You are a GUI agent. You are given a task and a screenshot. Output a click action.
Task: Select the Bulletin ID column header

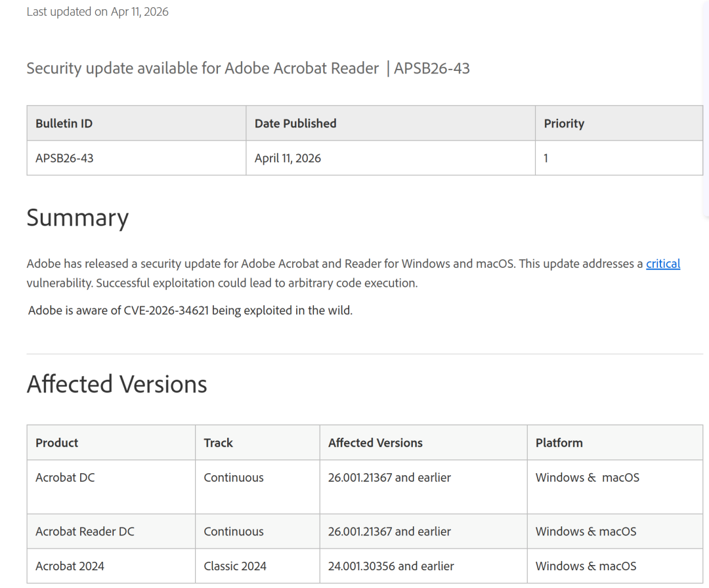tap(64, 123)
